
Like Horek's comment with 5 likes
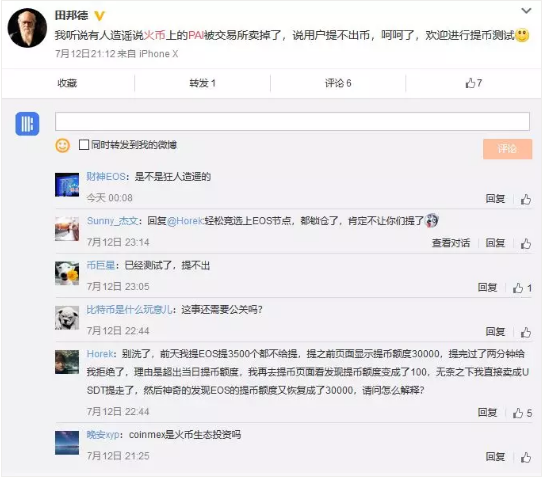[522, 413]
